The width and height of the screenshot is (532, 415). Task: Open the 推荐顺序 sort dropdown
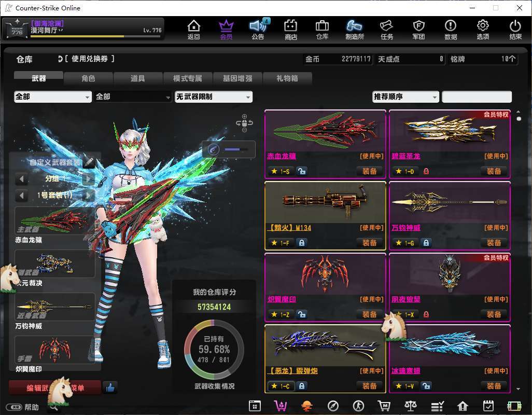click(405, 96)
